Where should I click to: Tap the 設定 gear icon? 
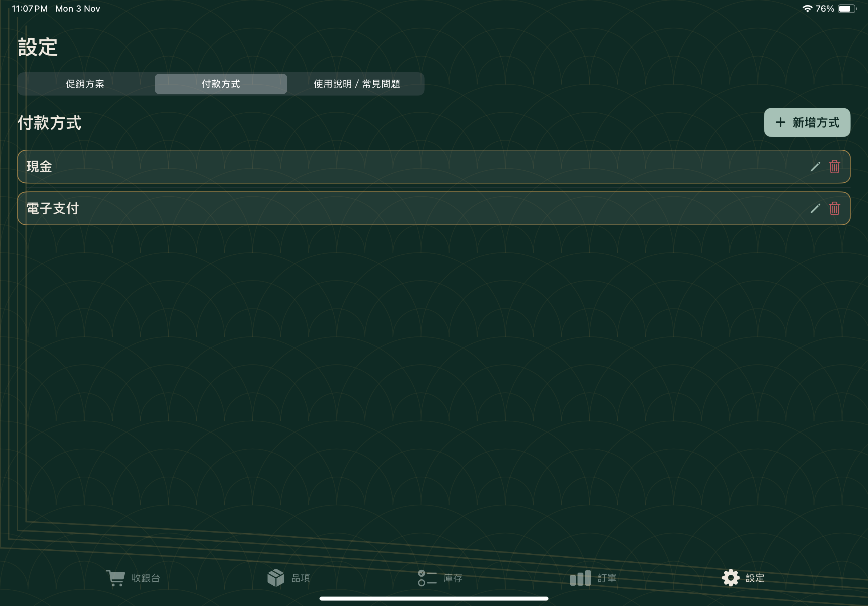730,578
